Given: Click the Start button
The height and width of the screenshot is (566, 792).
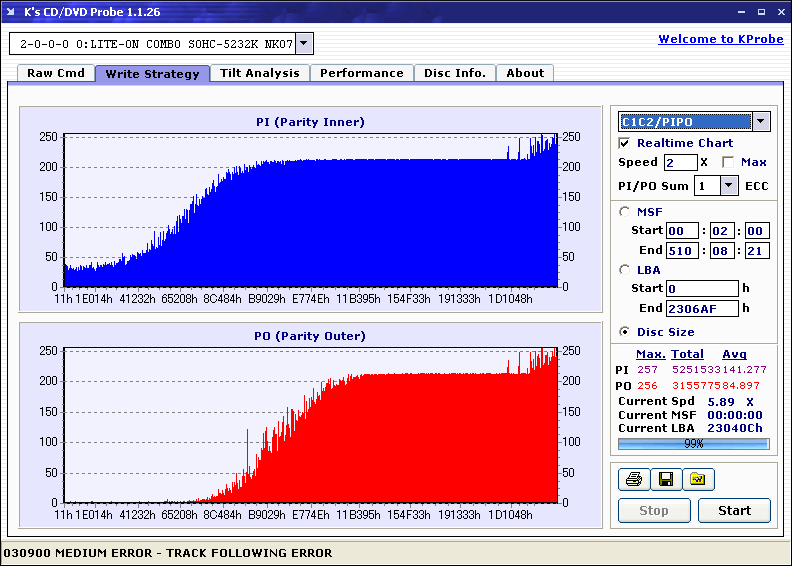Looking at the screenshot, I should click(734, 510).
